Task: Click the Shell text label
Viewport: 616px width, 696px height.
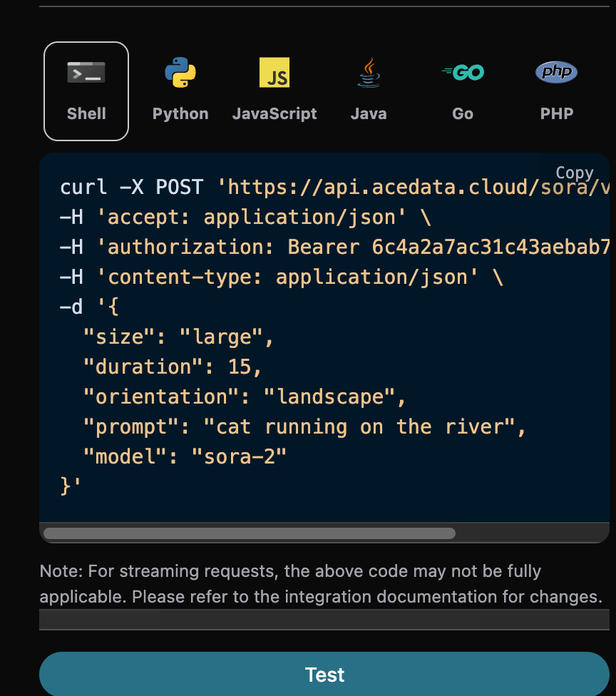Action: pyautogui.click(x=86, y=114)
